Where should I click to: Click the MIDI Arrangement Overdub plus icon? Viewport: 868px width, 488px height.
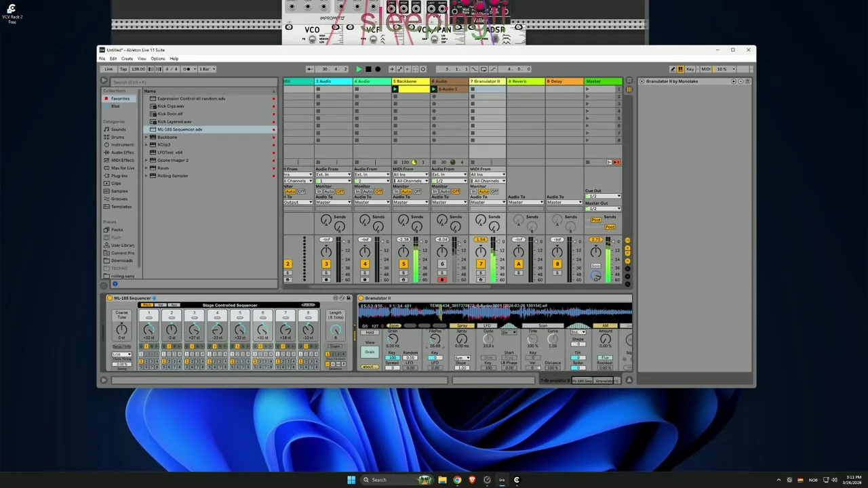(x=391, y=69)
